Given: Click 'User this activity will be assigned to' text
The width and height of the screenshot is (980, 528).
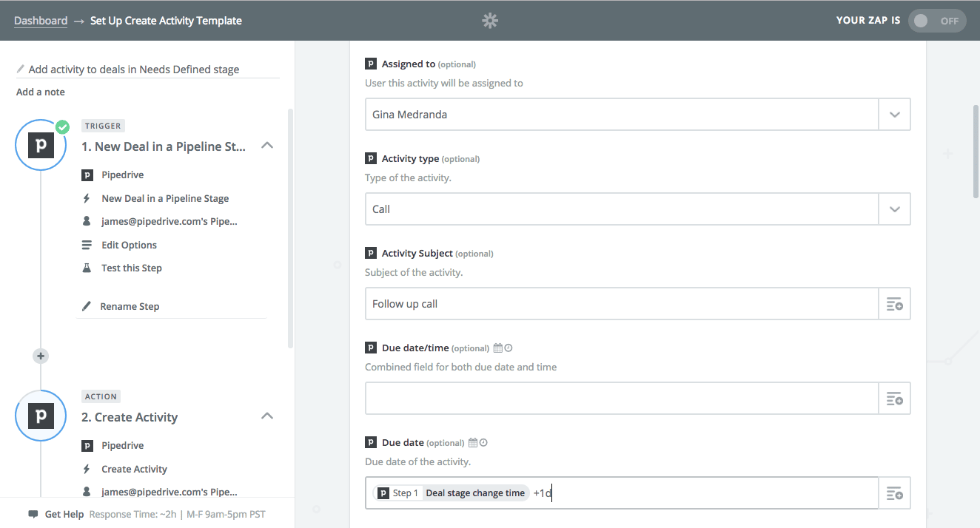Looking at the screenshot, I should 444,84.
